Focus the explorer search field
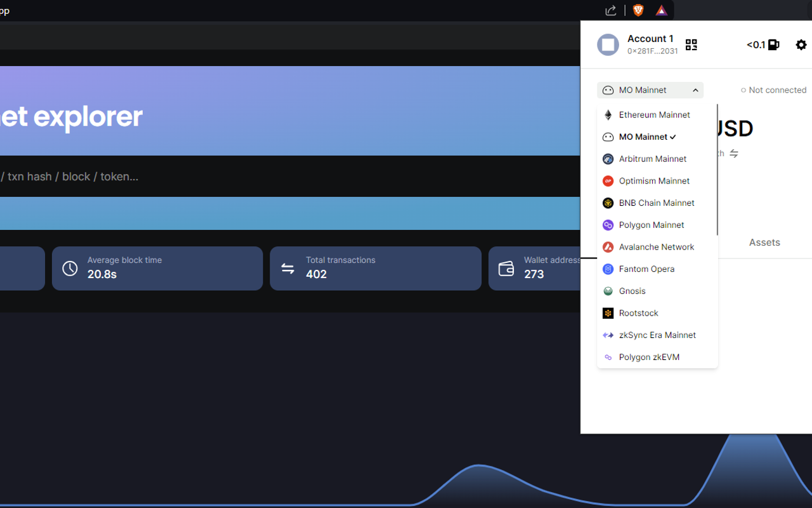This screenshot has width=812, height=508. point(290,177)
